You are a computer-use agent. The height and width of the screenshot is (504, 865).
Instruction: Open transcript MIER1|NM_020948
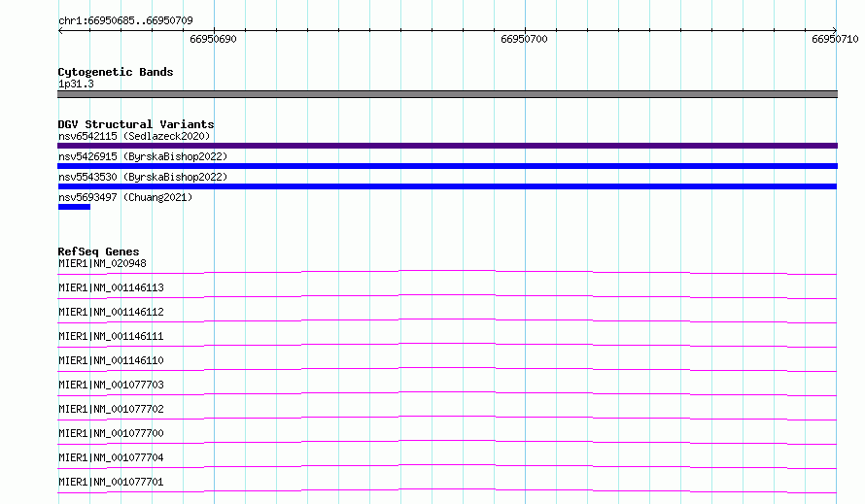[x=102, y=263]
